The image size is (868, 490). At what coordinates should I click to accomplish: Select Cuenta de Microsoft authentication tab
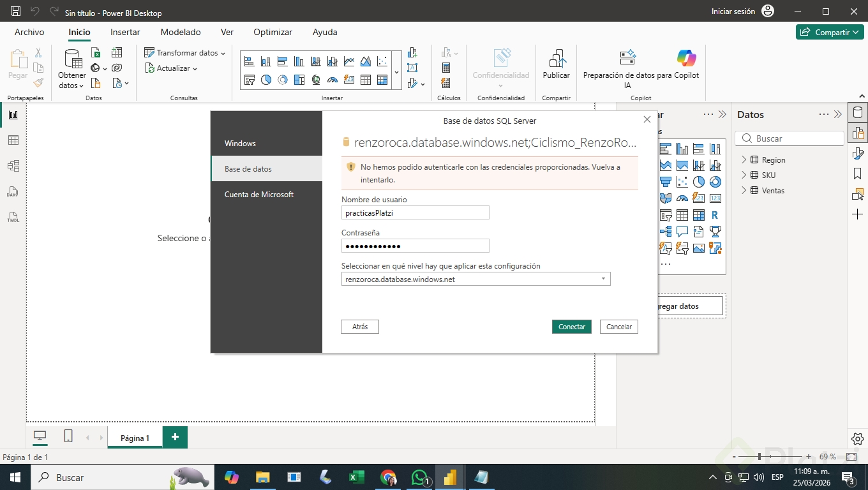click(x=267, y=194)
